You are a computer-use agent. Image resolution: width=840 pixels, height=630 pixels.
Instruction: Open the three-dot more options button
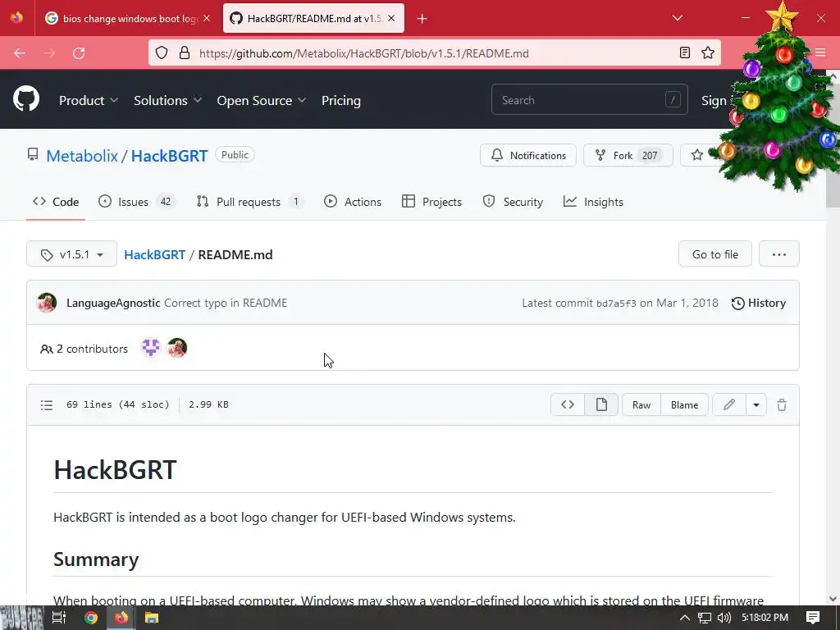[x=779, y=254]
